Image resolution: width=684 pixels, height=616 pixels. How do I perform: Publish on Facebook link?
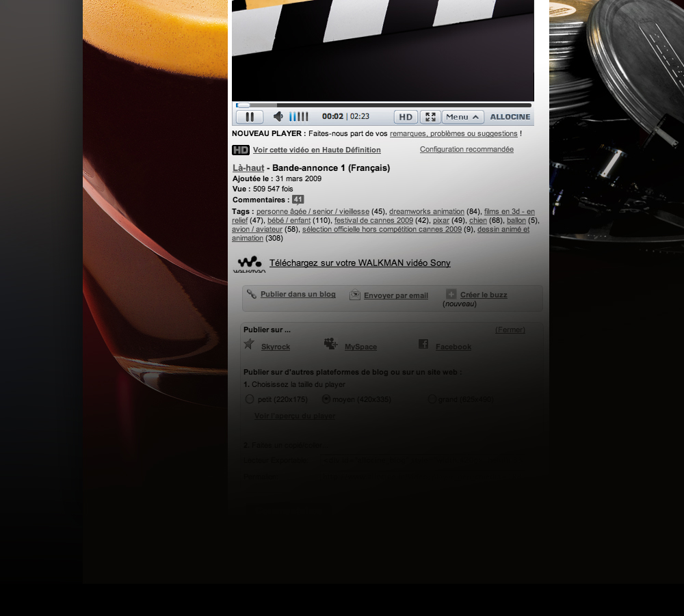pos(453,347)
